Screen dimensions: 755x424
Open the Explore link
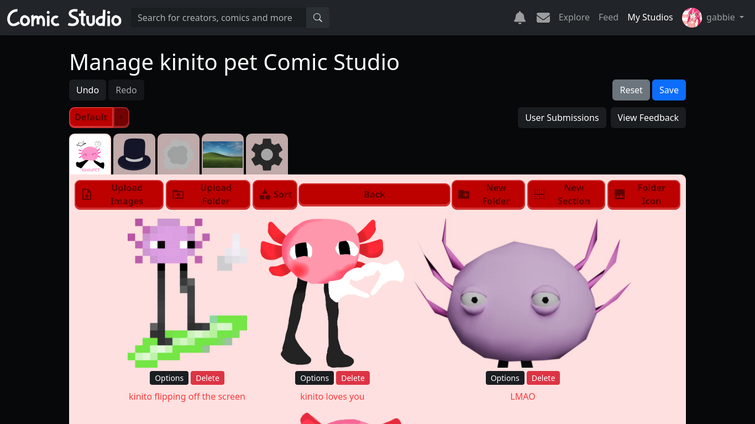[x=574, y=17]
